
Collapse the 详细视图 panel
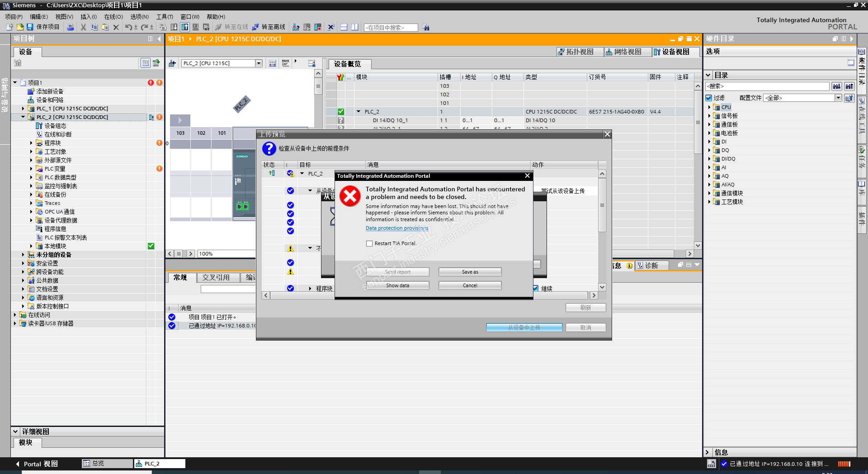pos(15,431)
